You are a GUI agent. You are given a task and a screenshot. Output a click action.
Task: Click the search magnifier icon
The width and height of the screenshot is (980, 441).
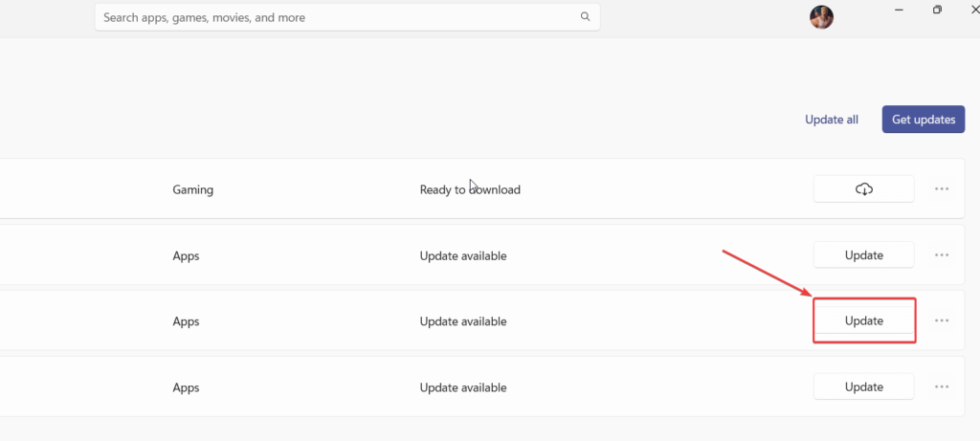pyautogui.click(x=585, y=17)
